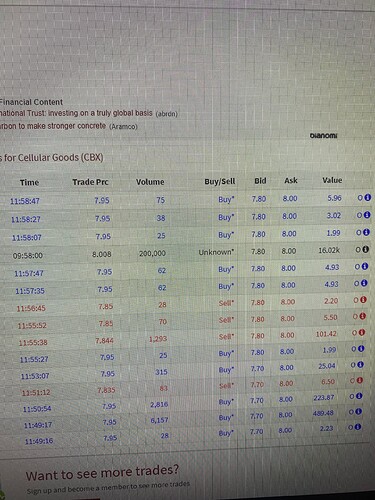Click the info icon on the 11:58:47 trade row
375x500 pixels.
tap(367, 198)
